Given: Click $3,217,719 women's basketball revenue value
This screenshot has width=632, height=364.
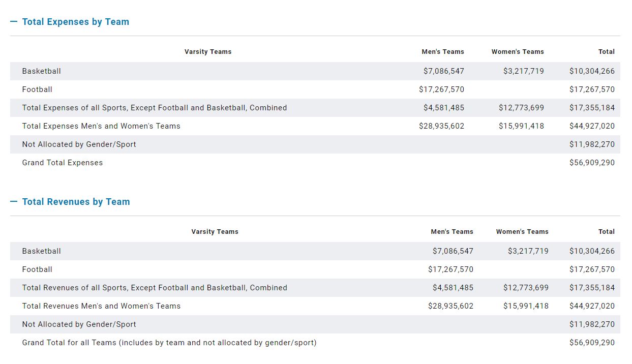Looking at the screenshot, I should coord(528,251).
